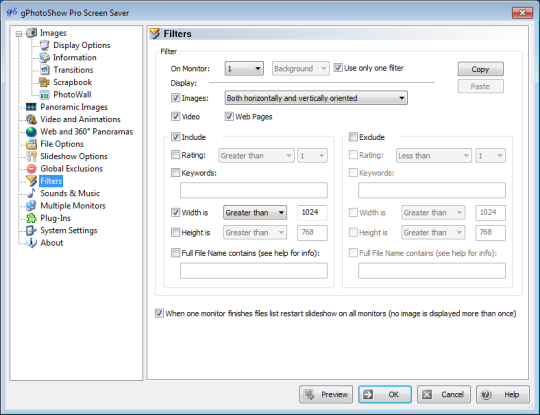This screenshot has height=415, width=540.
Task: Click the System Settings icon
Action: [31, 230]
